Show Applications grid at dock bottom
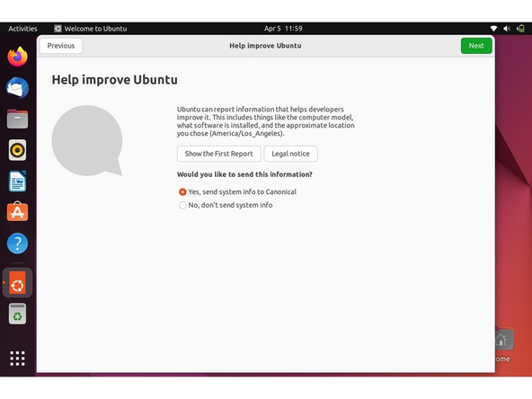532x399 pixels. [x=18, y=359]
